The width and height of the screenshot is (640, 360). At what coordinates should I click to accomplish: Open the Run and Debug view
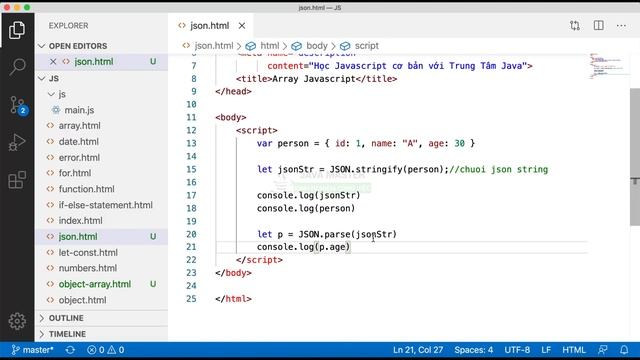17,142
